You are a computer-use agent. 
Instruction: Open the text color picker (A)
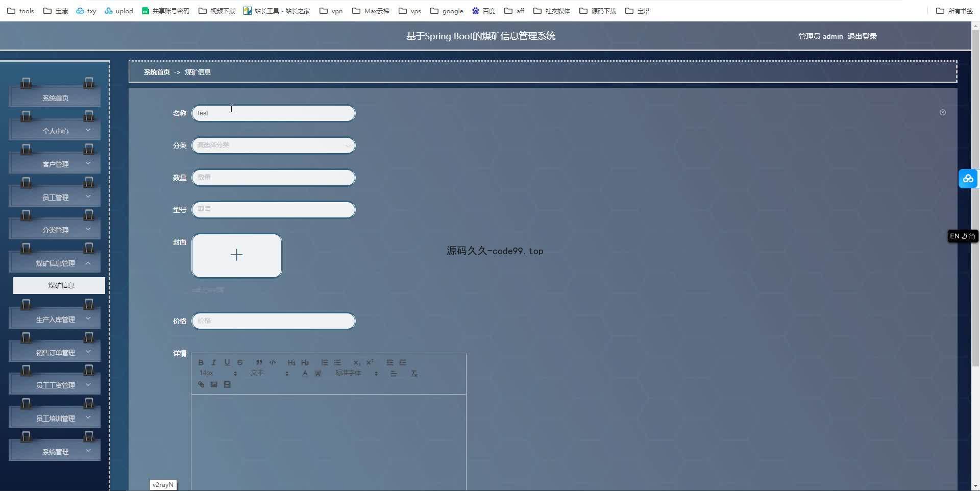[305, 374]
